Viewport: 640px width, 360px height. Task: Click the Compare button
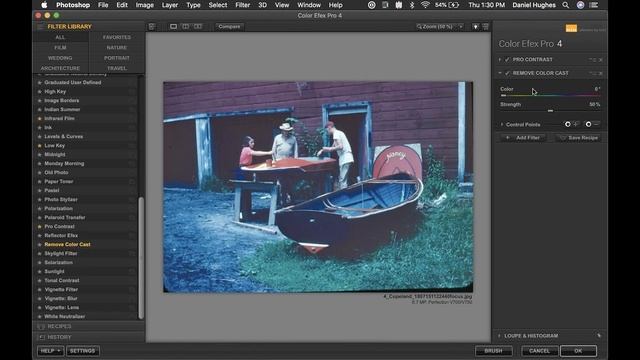tap(229, 27)
